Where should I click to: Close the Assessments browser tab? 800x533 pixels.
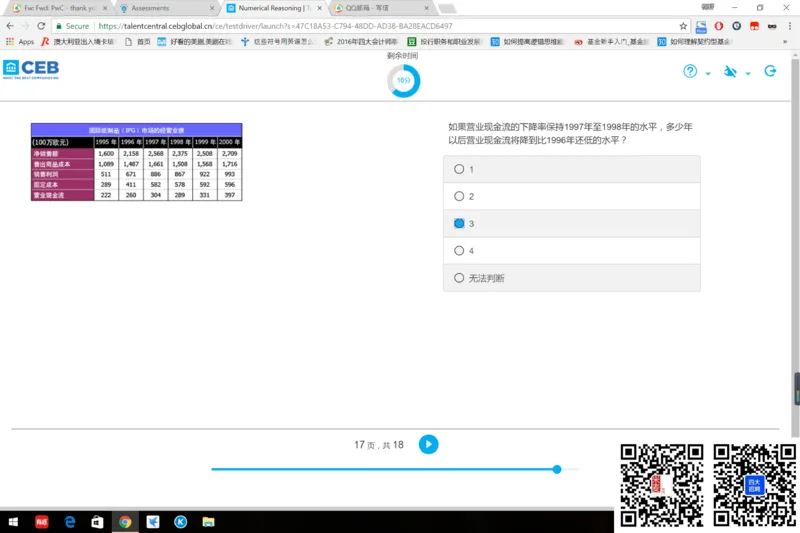[212, 8]
